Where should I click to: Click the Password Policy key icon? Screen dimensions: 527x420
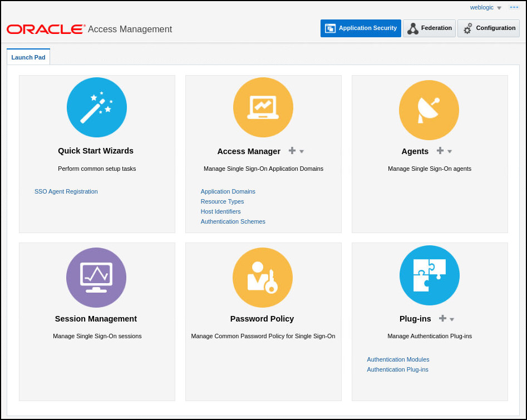263,278
